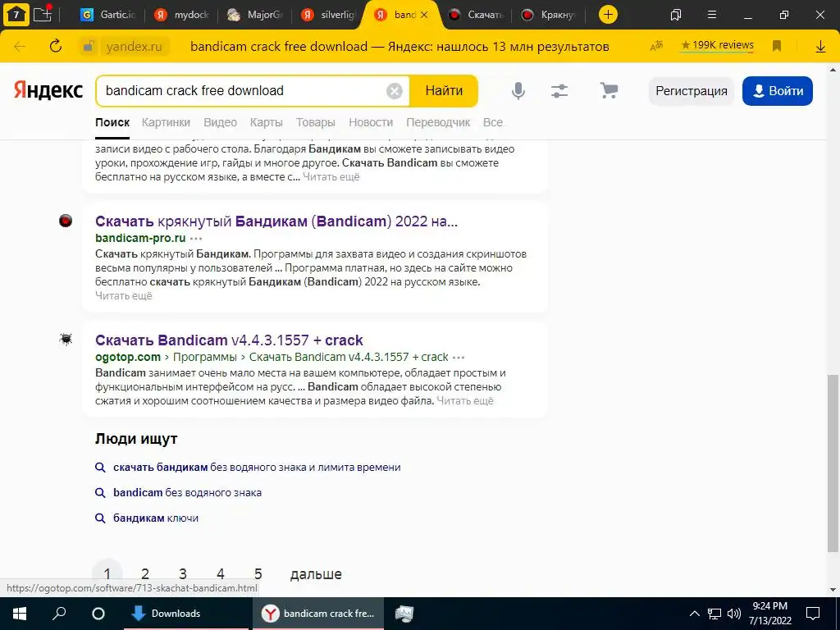Open the Переводчик tab
The height and width of the screenshot is (630, 840).
click(438, 122)
